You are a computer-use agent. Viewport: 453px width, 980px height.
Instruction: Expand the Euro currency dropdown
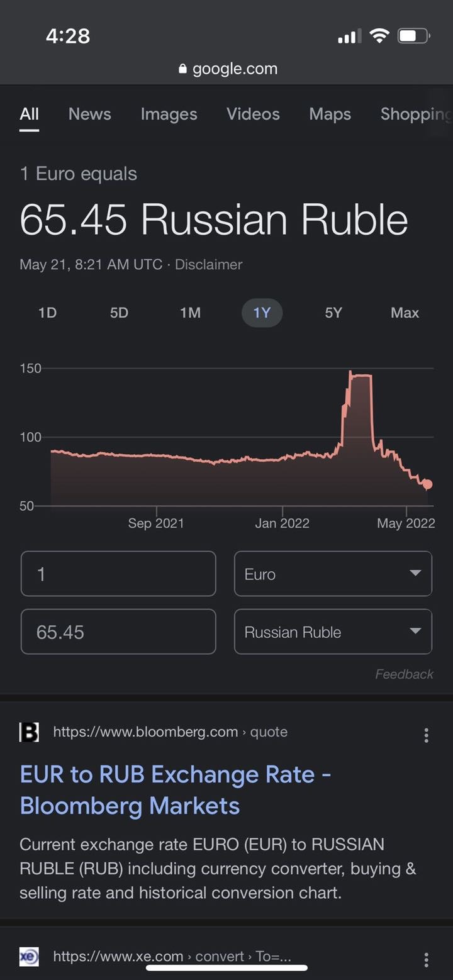tap(333, 574)
